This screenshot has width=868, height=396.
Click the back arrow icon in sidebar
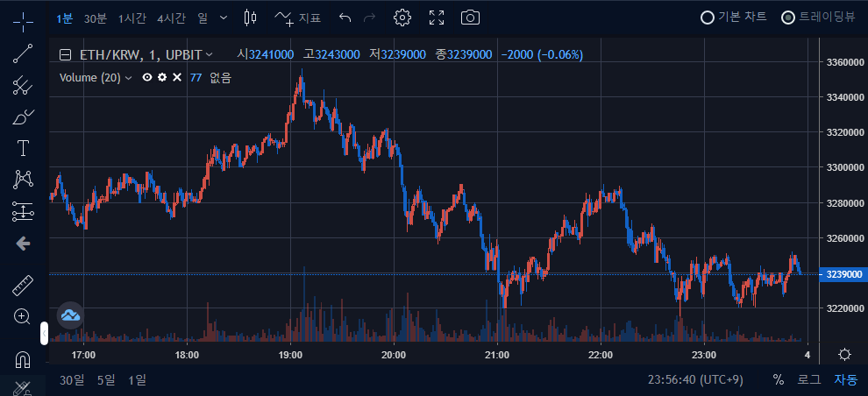tap(23, 244)
